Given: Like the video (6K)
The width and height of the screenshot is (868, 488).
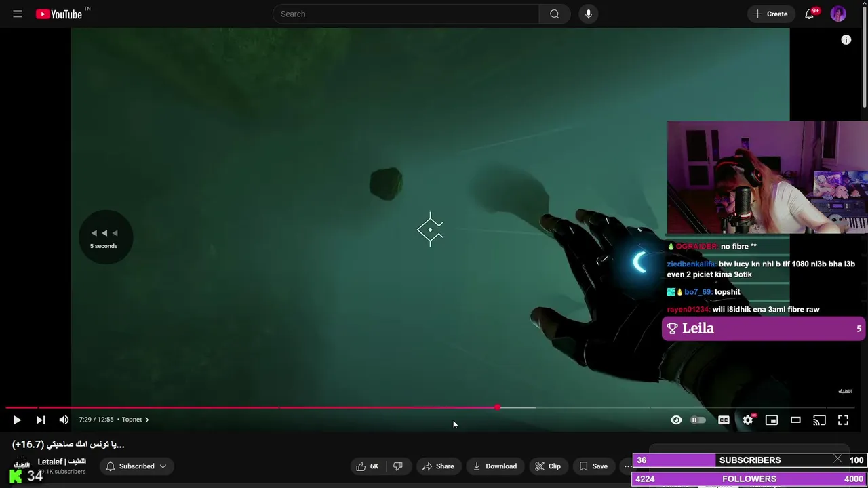Looking at the screenshot, I should coord(368,466).
